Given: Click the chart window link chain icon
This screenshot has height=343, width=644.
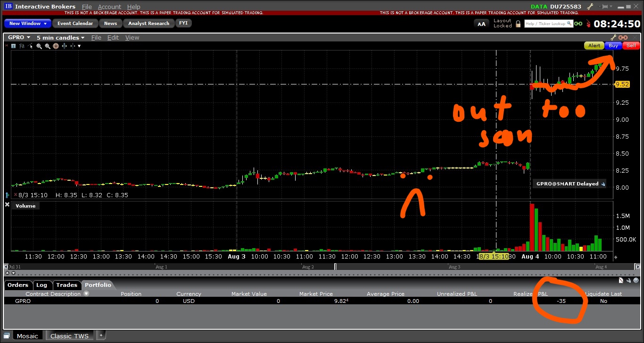Looking at the screenshot, I should coord(623,37).
